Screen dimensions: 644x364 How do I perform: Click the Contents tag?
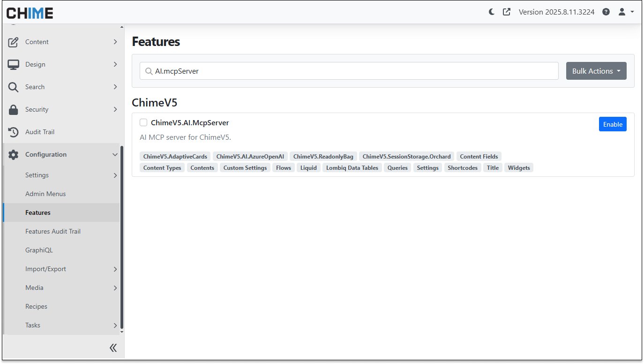(x=202, y=167)
